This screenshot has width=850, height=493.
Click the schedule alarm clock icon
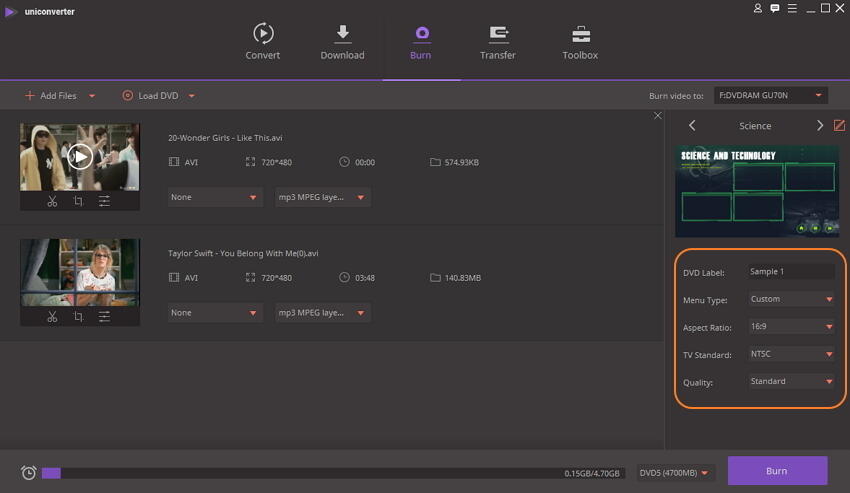click(29, 472)
